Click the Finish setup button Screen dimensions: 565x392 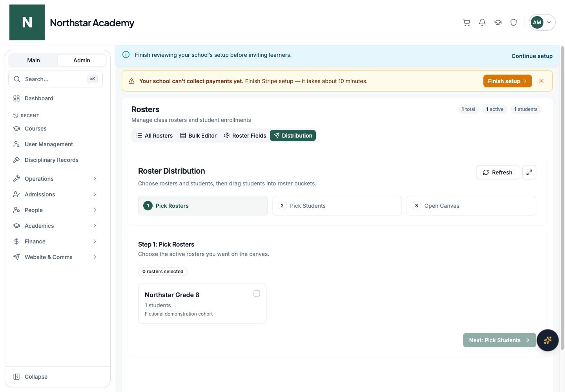tap(507, 81)
